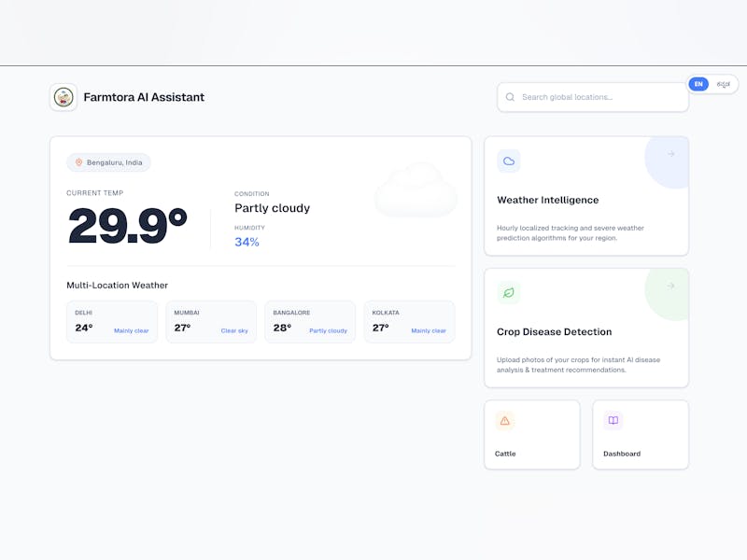Viewport: 747px width, 560px height.
Task: Open the Cattle card
Action: point(532,435)
